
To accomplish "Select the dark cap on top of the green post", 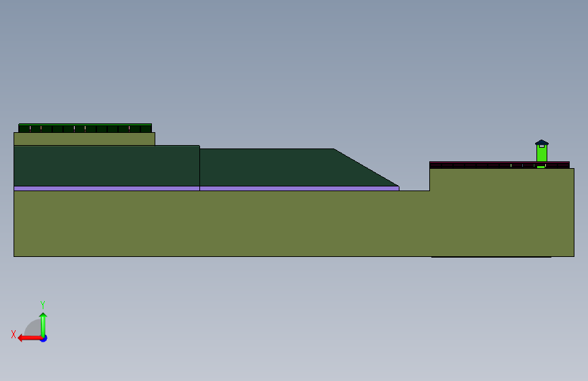I will [x=541, y=142].
